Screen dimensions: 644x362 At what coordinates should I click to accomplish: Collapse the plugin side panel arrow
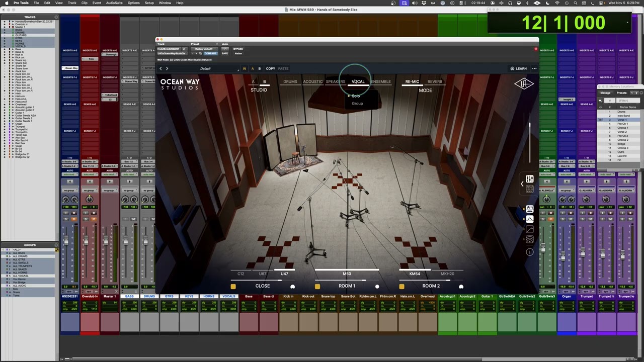pos(522,184)
